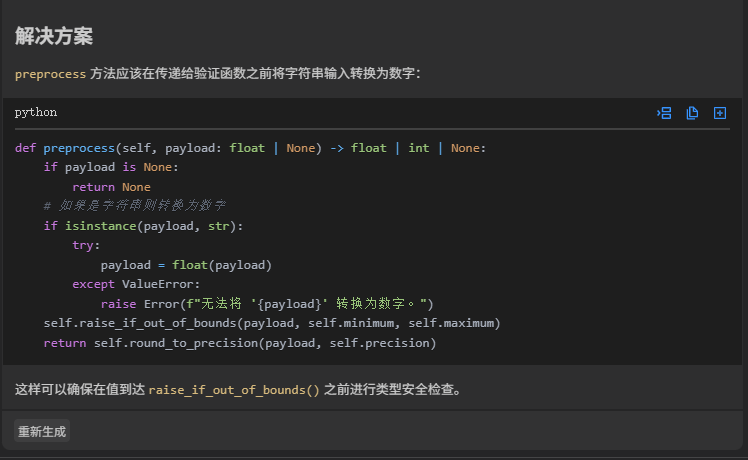Viewport: 748px width, 460px height.
Task: Click the 'except ValueError:' line
Action: click(x=136, y=284)
